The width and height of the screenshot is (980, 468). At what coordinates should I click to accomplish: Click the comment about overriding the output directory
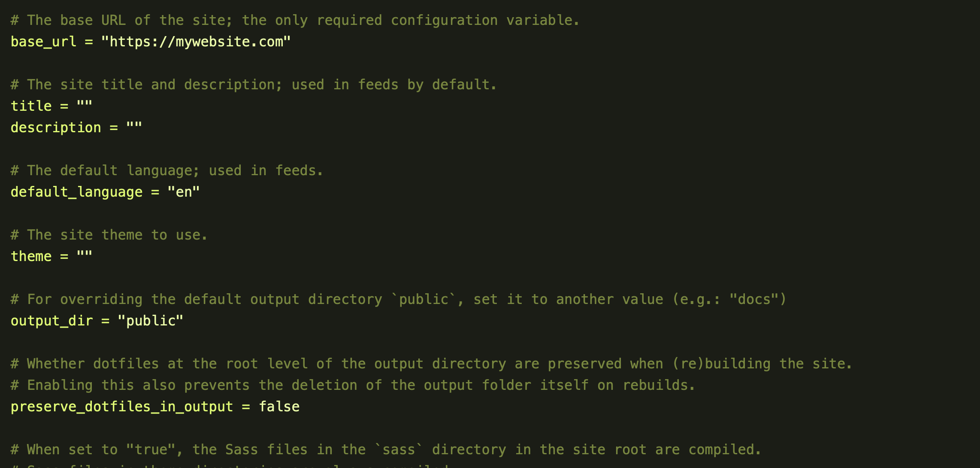coord(399,300)
